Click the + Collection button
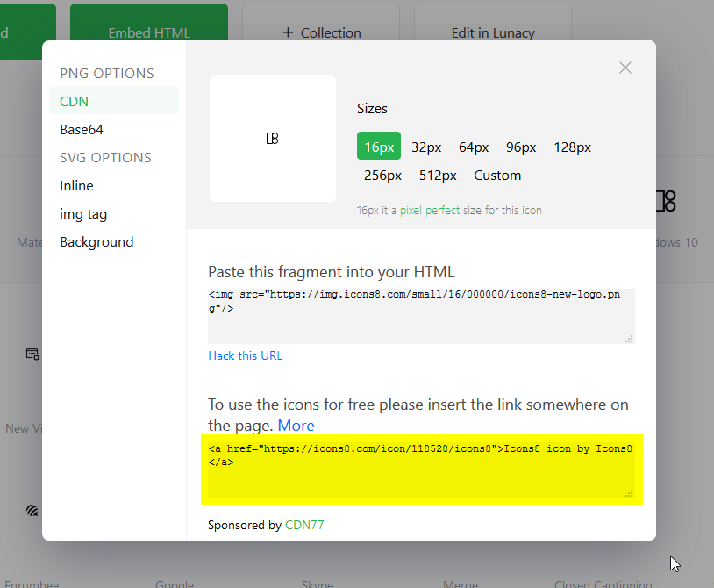714x588 pixels. [x=321, y=23]
